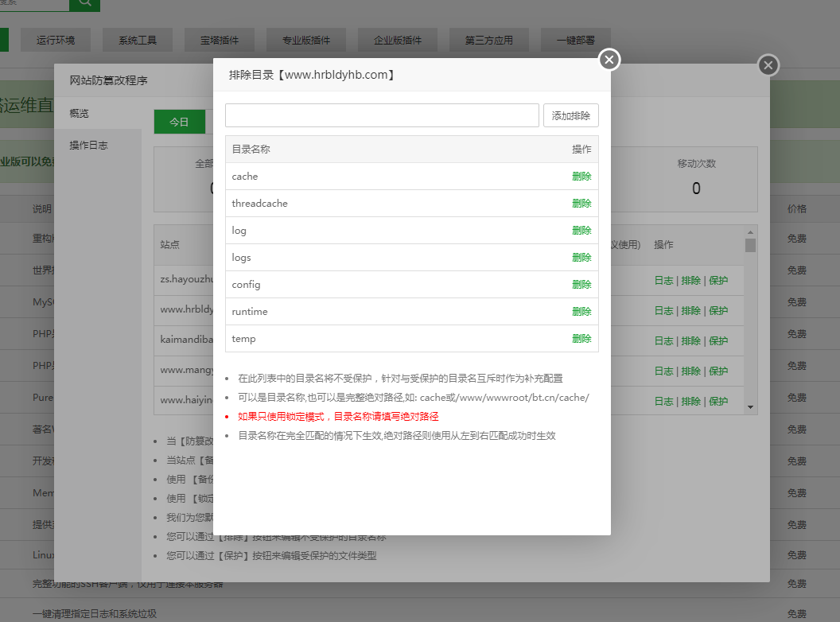This screenshot has height=622, width=840.
Task: Delete the logs directory exclusion
Action: click(x=581, y=257)
